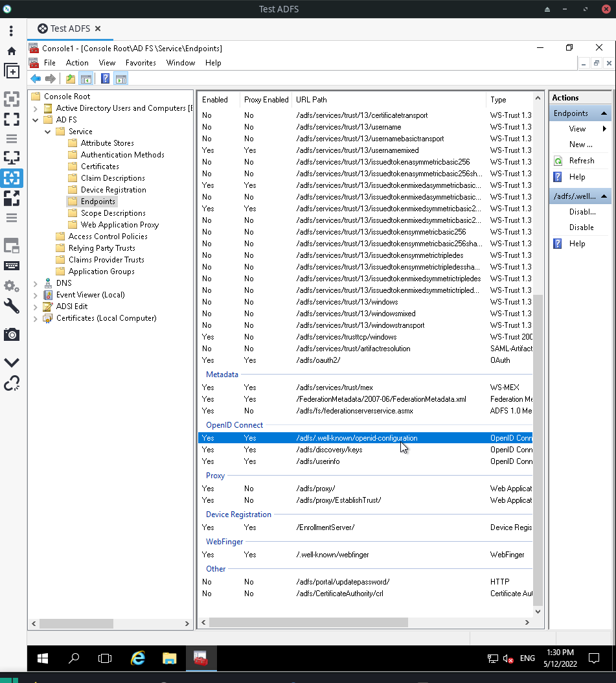
Task: Click the home icon in left sidebar
Action: (x=12, y=51)
